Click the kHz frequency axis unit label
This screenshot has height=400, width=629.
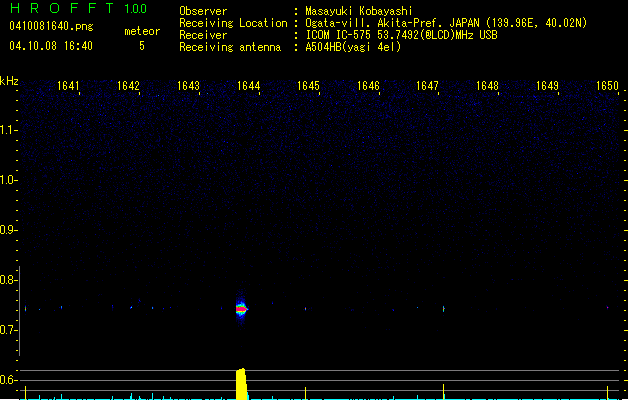click(9, 81)
